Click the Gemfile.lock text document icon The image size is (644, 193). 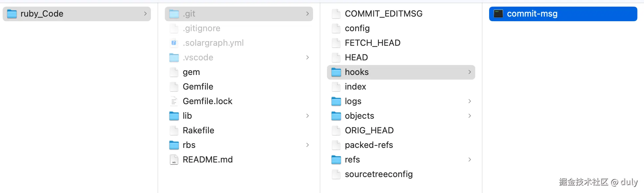tap(174, 101)
